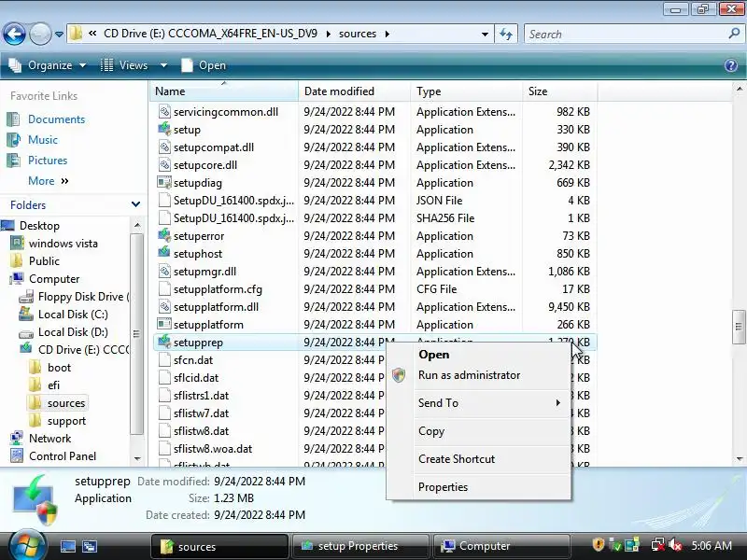Image resolution: width=747 pixels, height=560 pixels.
Task: Open sources breadcrumb dropdown arrow
Action: pos(387,34)
